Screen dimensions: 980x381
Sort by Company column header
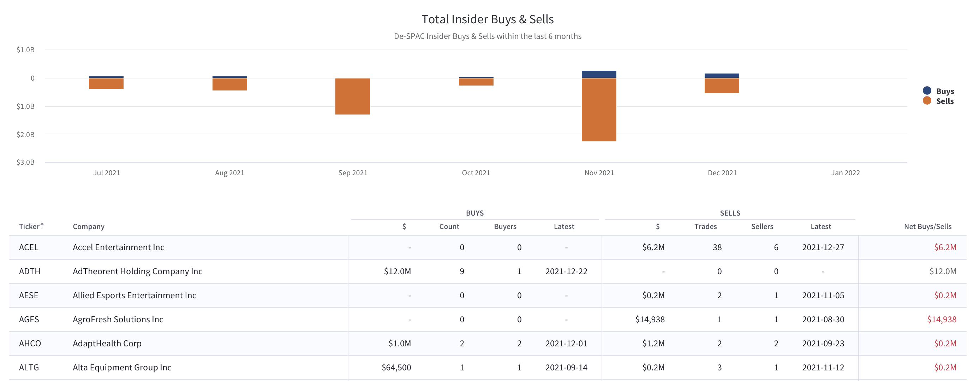point(89,226)
